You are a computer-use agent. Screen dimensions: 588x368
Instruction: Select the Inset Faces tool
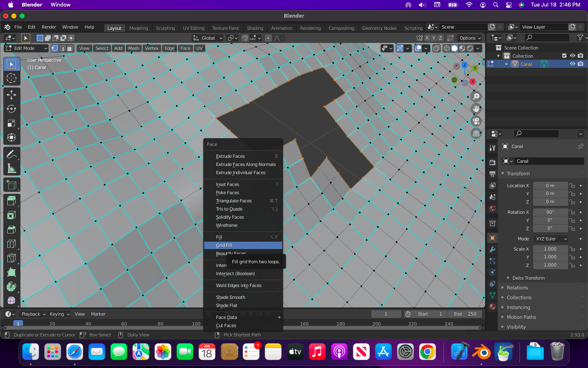click(11, 215)
